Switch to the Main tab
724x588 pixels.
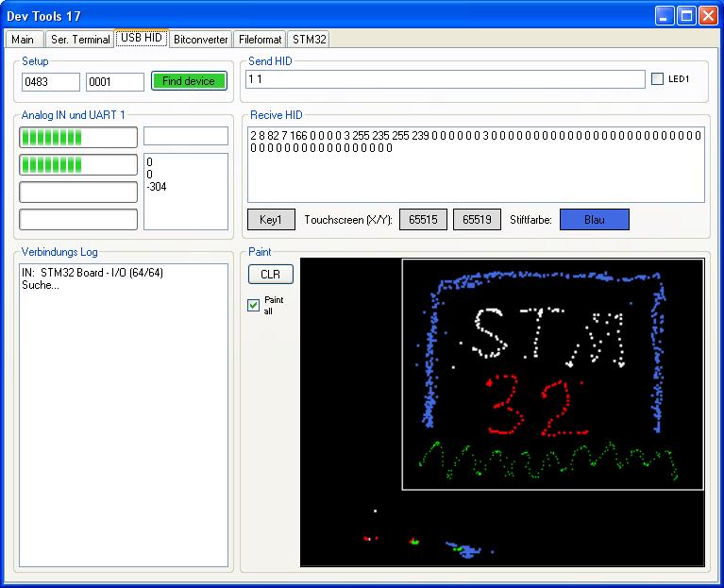click(x=24, y=39)
